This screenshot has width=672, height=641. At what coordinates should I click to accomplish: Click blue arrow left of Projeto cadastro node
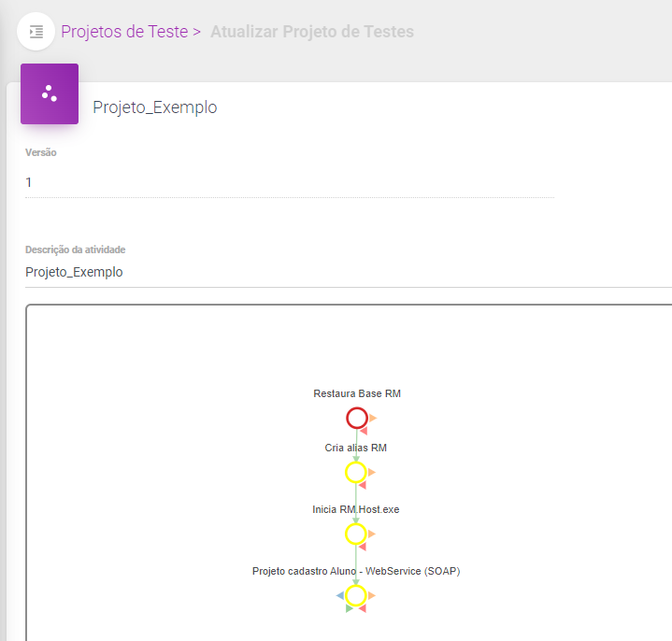[x=339, y=595]
